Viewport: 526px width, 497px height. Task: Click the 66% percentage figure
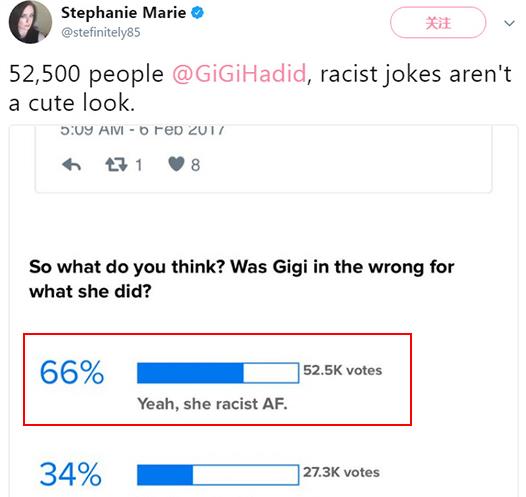(72, 372)
